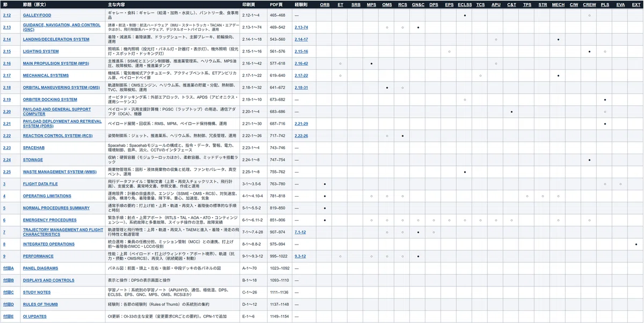The width and height of the screenshot is (644, 323).
Task: Follow the DISPLAYS AND CONTROLS link
Action: (x=48, y=281)
